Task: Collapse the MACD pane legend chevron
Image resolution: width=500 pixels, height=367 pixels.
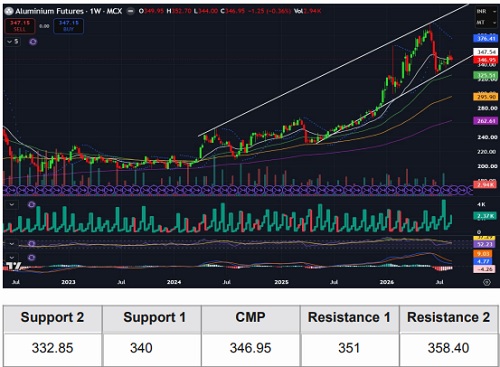Action: pos(12,257)
